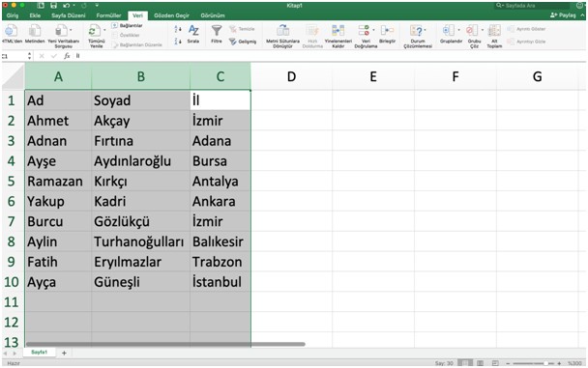Save the workbook with the floppy icon

(53, 6)
